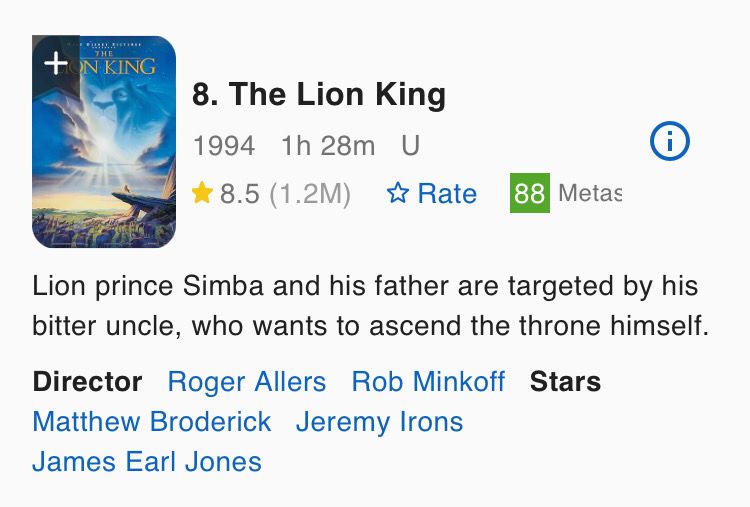Open director Rob Minkoff's page

428,382
